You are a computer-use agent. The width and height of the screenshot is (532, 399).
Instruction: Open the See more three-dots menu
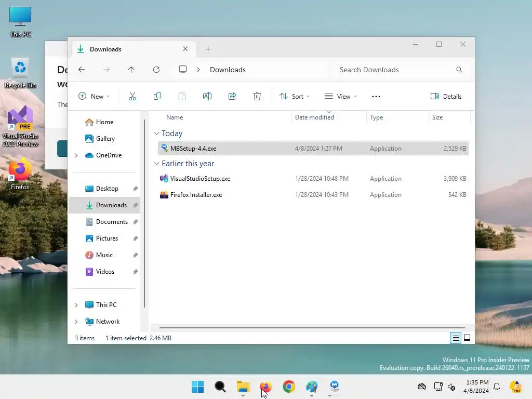point(376,96)
